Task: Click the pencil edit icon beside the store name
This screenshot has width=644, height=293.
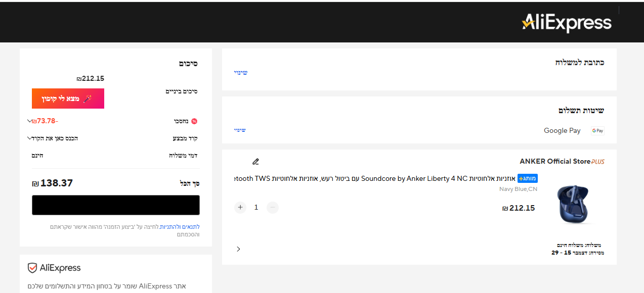Action: (255, 162)
